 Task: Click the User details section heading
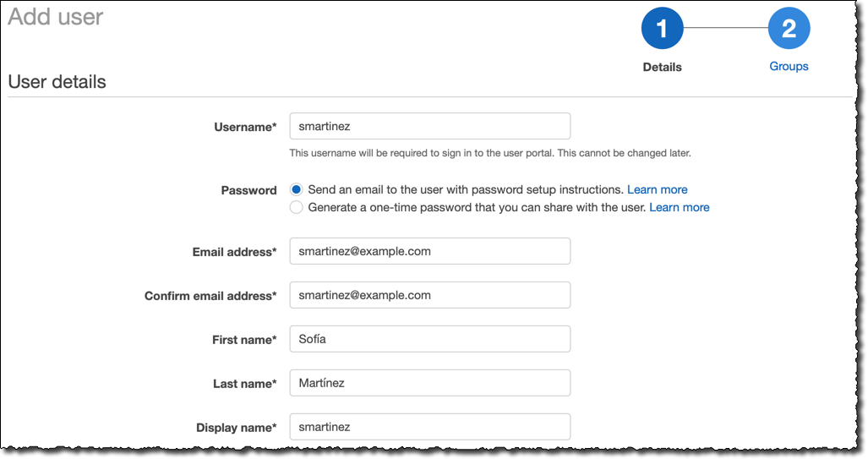(x=57, y=82)
